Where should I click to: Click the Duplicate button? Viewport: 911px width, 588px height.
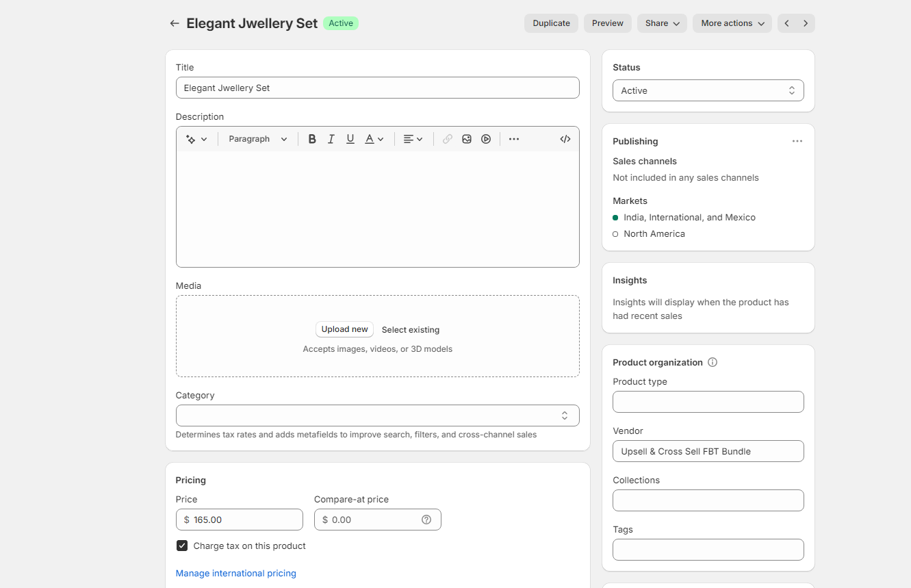[x=552, y=23]
